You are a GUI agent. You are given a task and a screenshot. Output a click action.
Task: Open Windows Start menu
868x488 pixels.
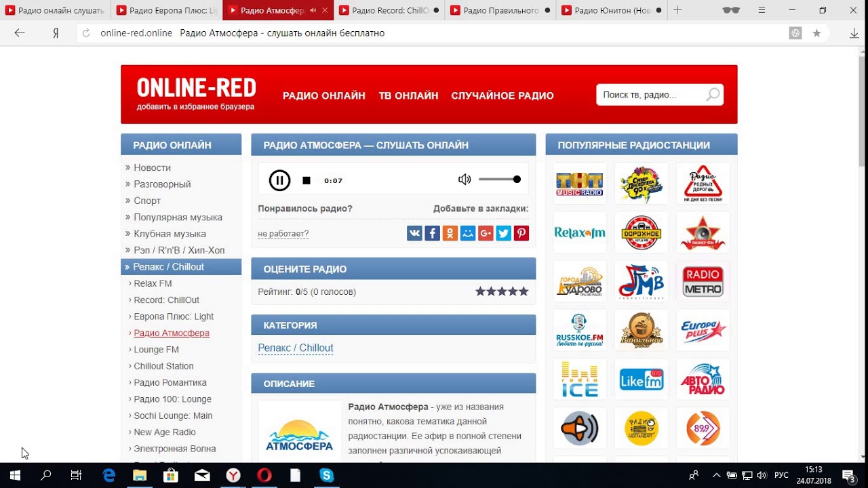point(15,475)
